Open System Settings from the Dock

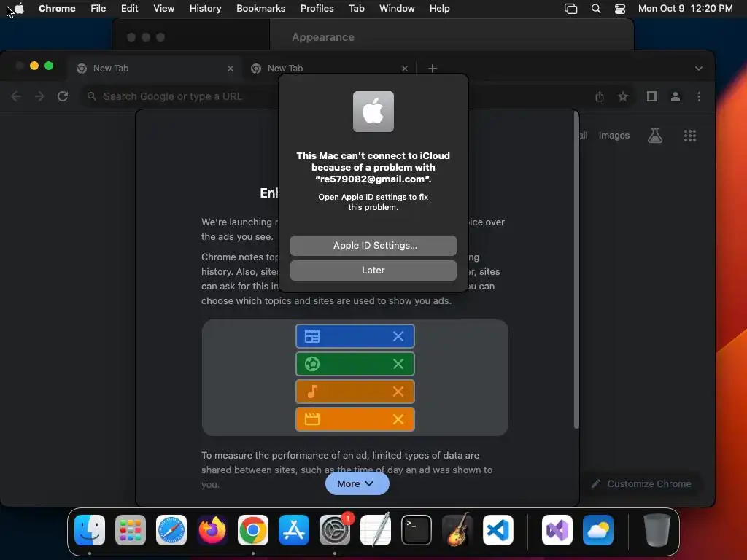pyautogui.click(x=335, y=530)
